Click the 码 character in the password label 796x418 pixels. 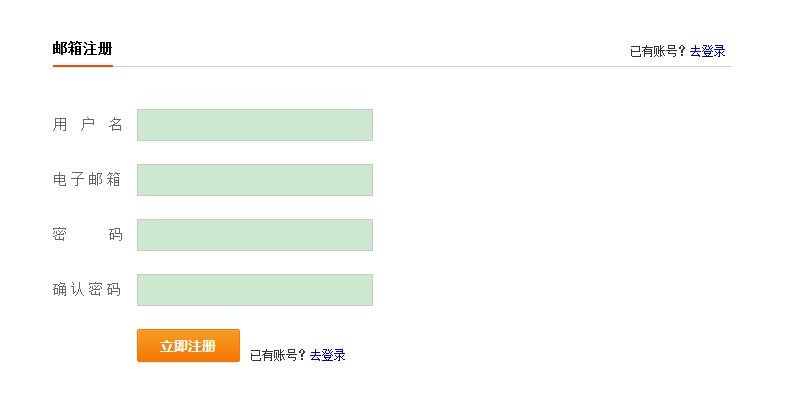click(116, 235)
